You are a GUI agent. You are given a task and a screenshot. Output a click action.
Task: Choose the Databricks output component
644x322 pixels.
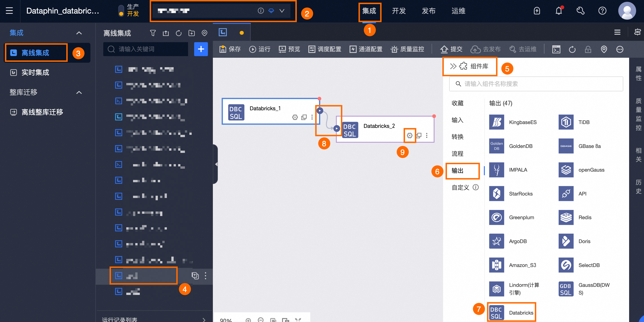[511, 313]
